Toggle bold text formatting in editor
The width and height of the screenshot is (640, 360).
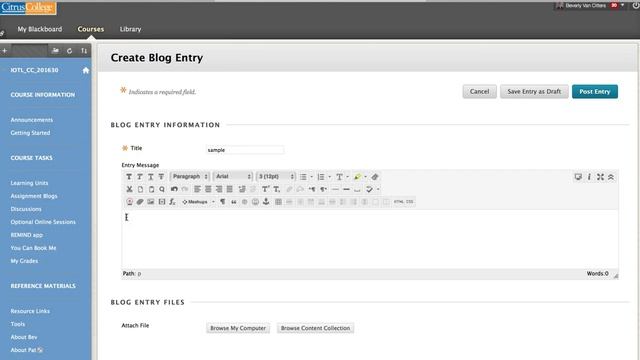pyautogui.click(x=129, y=177)
